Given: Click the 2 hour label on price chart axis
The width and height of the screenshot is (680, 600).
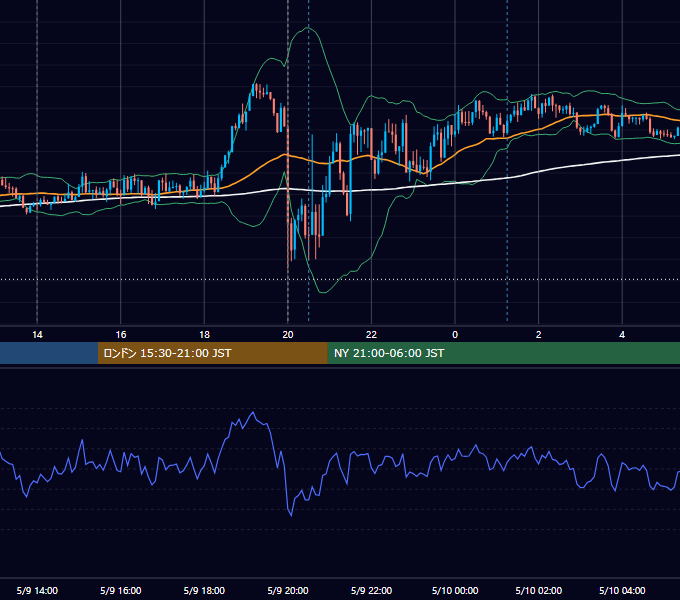Looking at the screenshot, I should pyautogui.click(x=539, y=335).
